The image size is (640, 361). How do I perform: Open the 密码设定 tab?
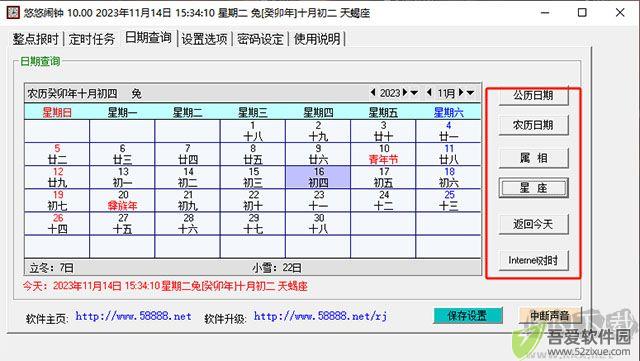coord(260,39)
